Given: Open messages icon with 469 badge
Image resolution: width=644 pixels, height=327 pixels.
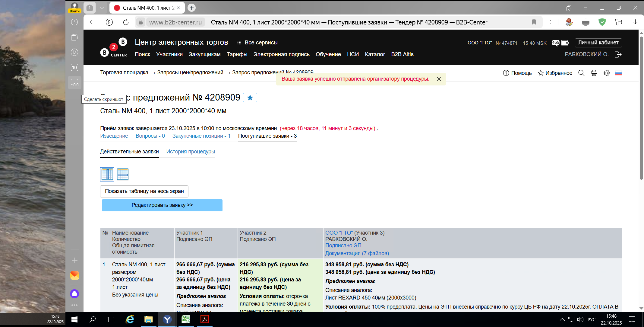Looking at the screenshot, I should [555, 43].
